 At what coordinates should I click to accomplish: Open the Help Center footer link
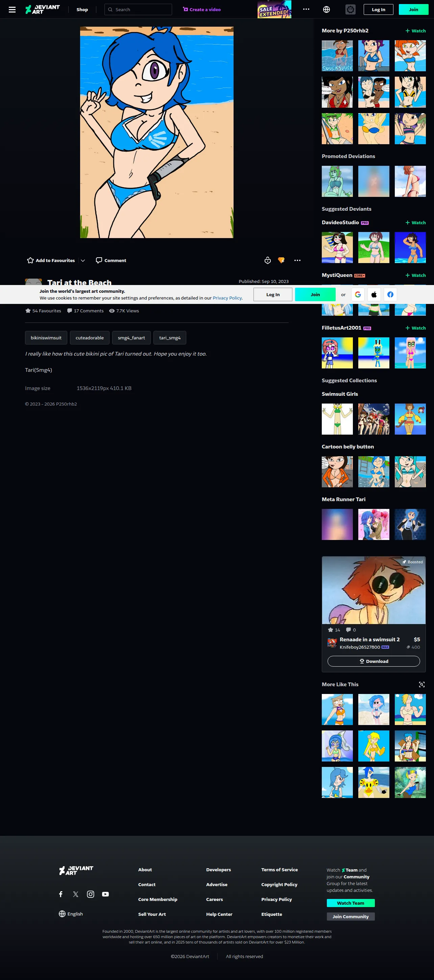coord(219,914)
